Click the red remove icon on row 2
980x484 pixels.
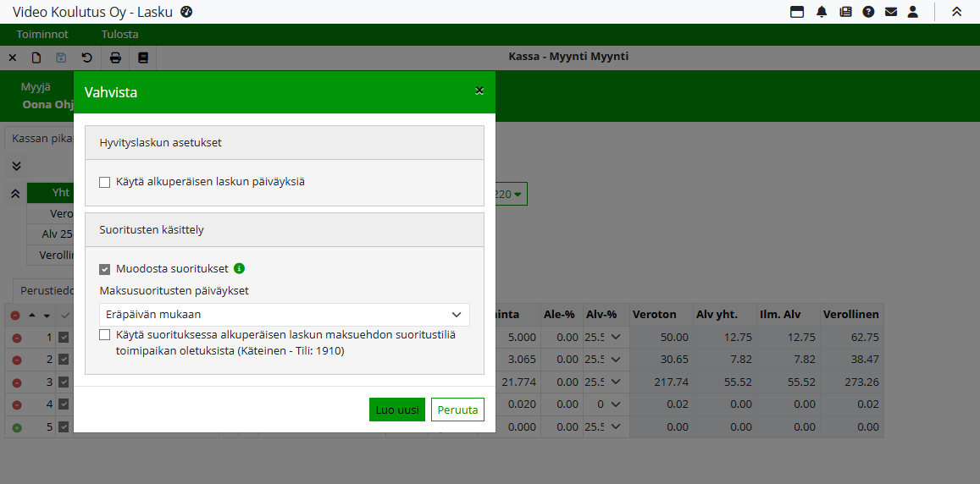click(x=15, y=360)
